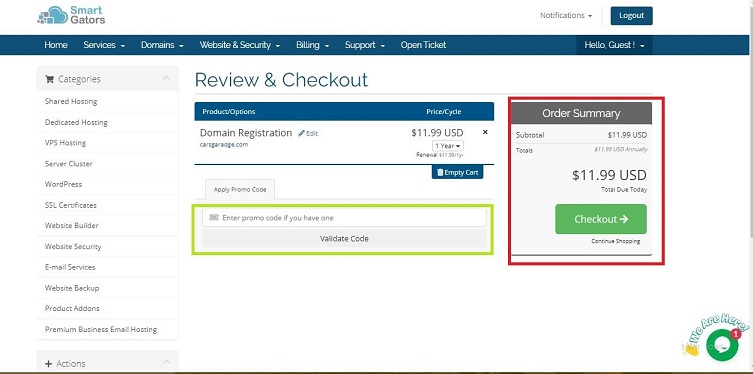The height and width of the screenshot is (374, 753).
Task: Collapse the Categories panel chevron
Action: point(166,78)
